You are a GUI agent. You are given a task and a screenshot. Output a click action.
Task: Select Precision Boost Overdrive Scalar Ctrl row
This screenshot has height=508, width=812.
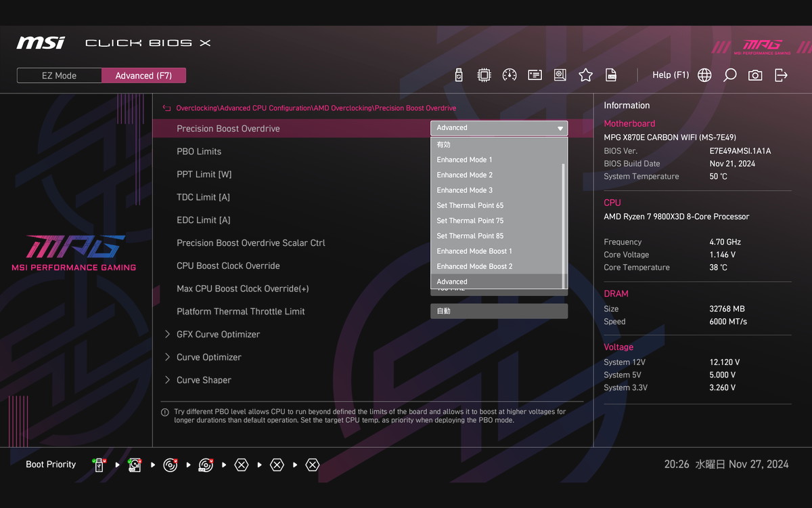pos(251,243)
